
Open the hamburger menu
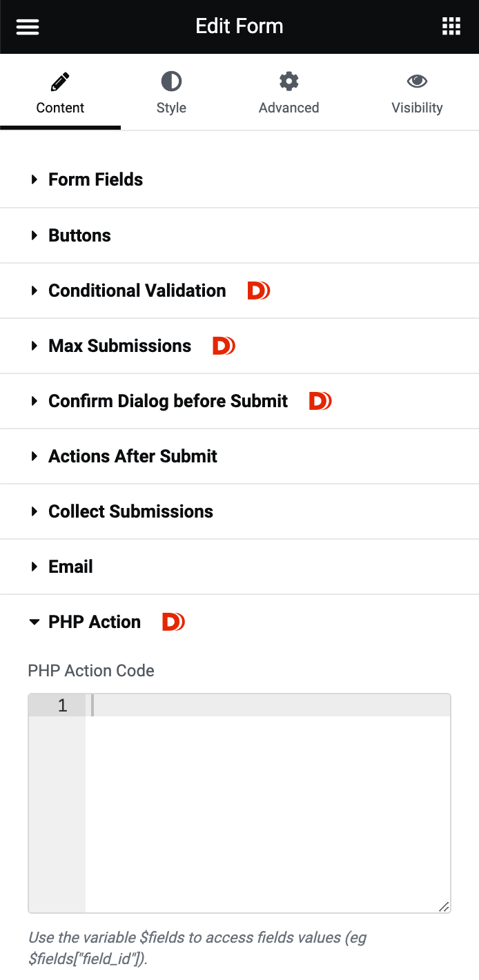pyautogui.click(x=27, y=26)
